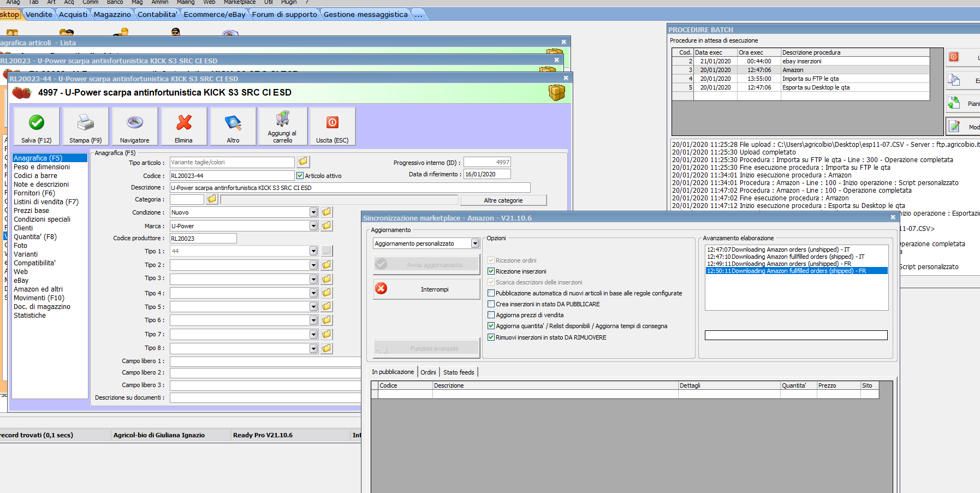The width and height of the screenshot is (980, 493).
Task: Click the folder icon next to Condizione
Action: coord(326,212)
